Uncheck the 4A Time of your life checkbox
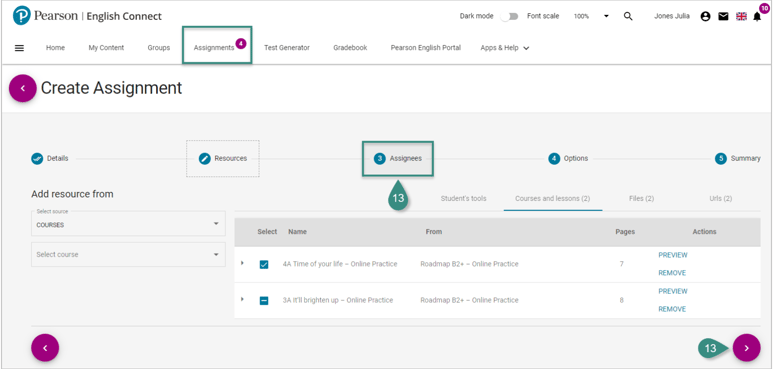Viewport: 773px width, 369px height. point(264,265)
